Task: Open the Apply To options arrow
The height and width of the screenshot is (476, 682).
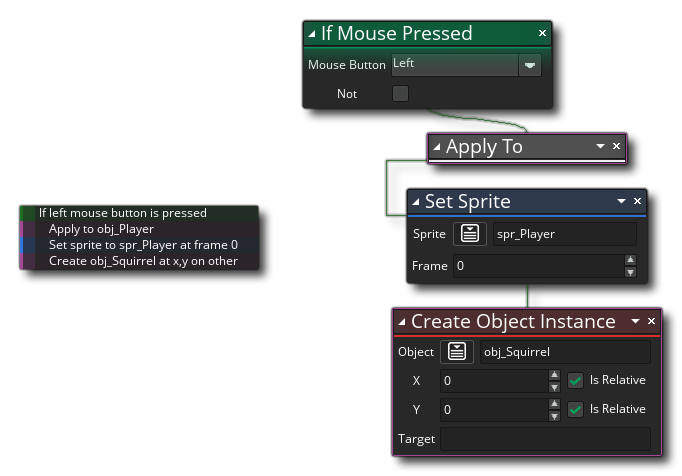Action: [x=600, y=146]
